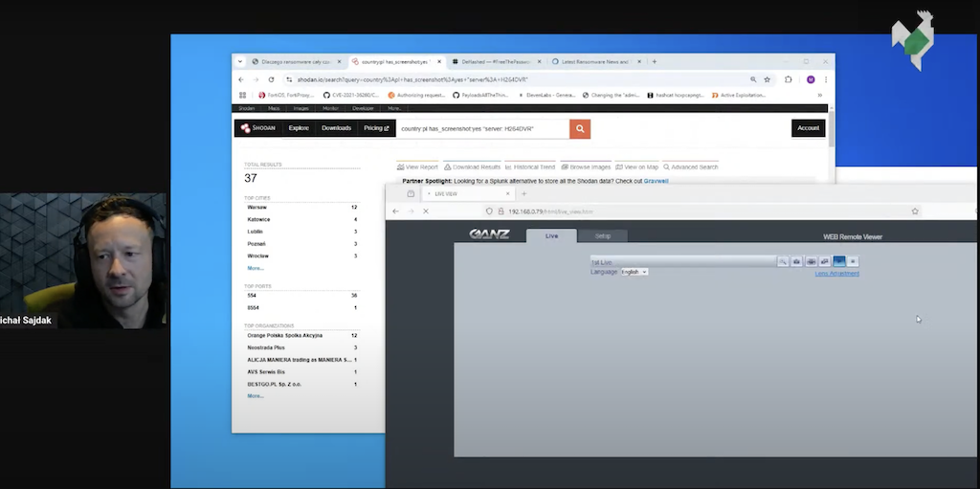Click the Account button
Image resolution: width=980 pixels, height=489 pixels.
[808, 128]
